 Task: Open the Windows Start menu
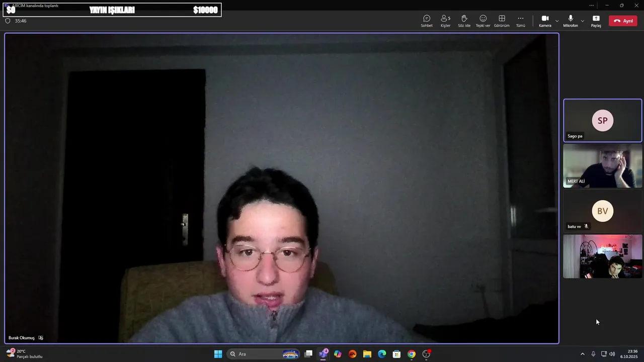point(218,354)
